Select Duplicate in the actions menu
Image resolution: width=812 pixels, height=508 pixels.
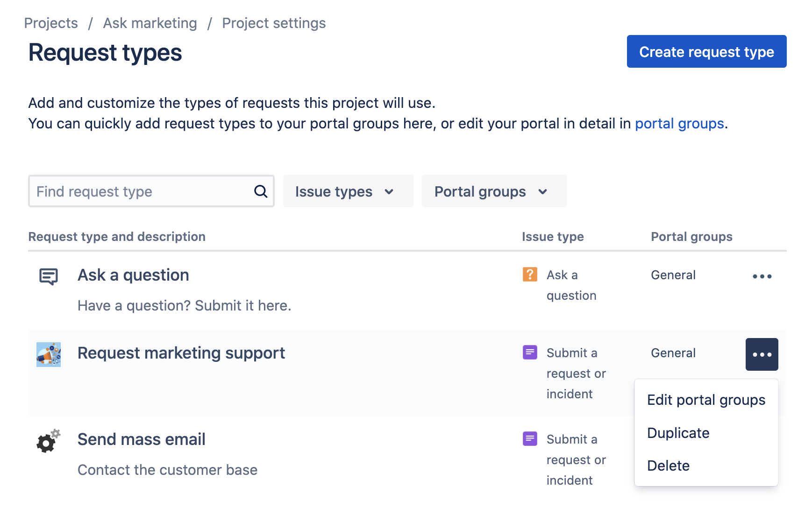706,433
